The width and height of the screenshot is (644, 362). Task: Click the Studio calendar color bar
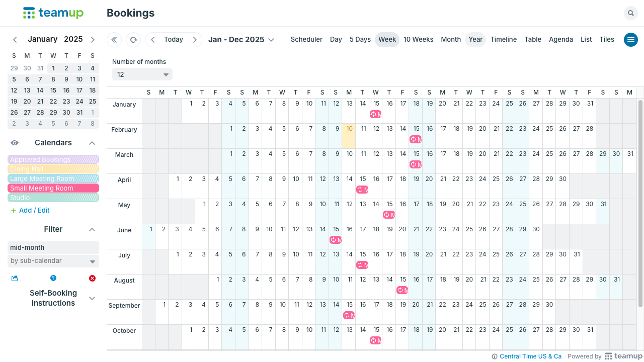(x=53, y=198)
